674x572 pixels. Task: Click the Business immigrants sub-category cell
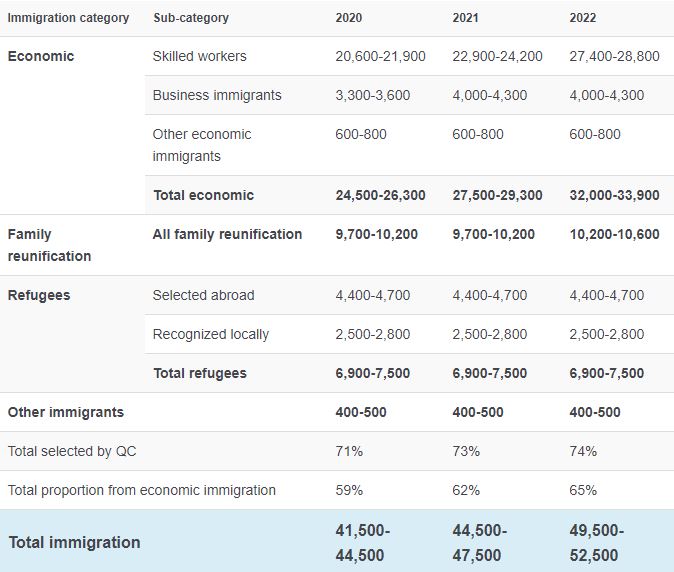point(217,95)
